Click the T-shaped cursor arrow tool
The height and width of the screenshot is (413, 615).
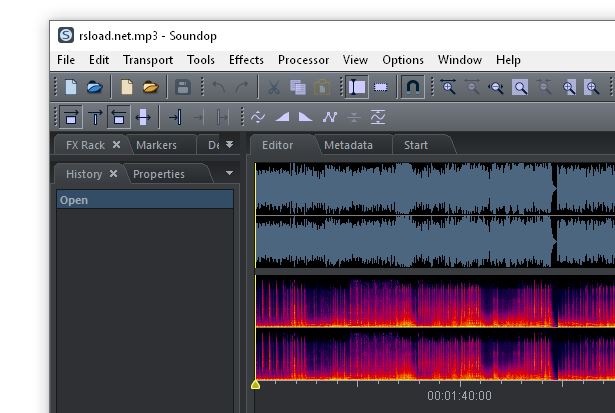[x=95, y=117]
